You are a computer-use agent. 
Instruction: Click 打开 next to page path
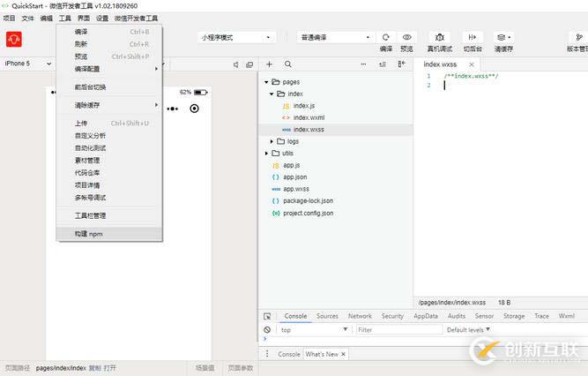(110, 368)
